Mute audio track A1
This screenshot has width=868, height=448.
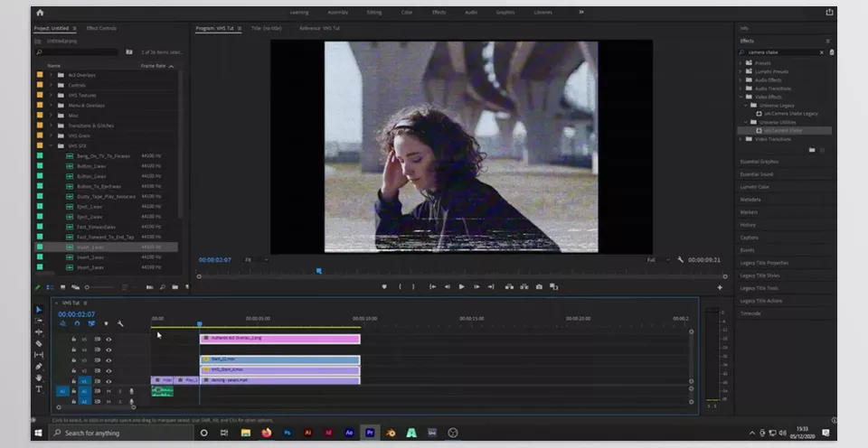(108, 392)
